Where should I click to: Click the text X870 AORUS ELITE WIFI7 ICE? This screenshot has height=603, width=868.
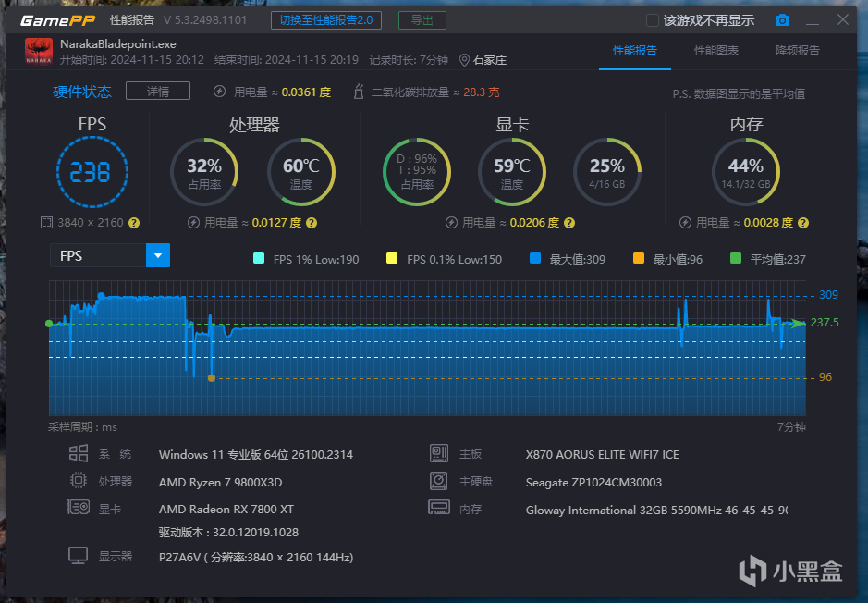tap(603, 455)
